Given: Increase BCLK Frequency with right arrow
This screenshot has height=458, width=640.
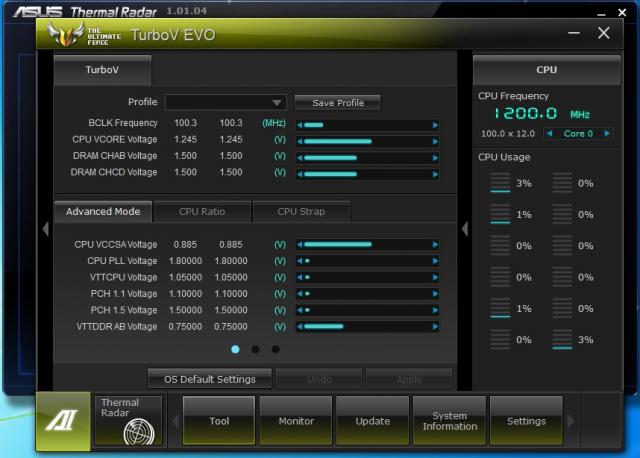Looking at the screenshot, I should click(x=435, y=125).
